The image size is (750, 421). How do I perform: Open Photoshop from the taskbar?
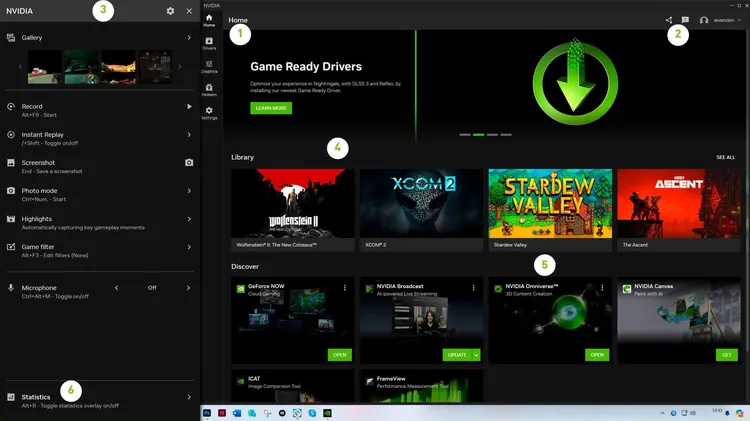point(207,413)
